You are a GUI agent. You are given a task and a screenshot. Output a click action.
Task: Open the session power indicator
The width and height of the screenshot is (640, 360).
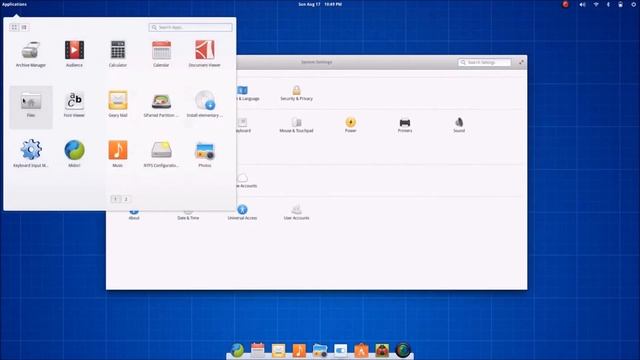click(633, 4)
